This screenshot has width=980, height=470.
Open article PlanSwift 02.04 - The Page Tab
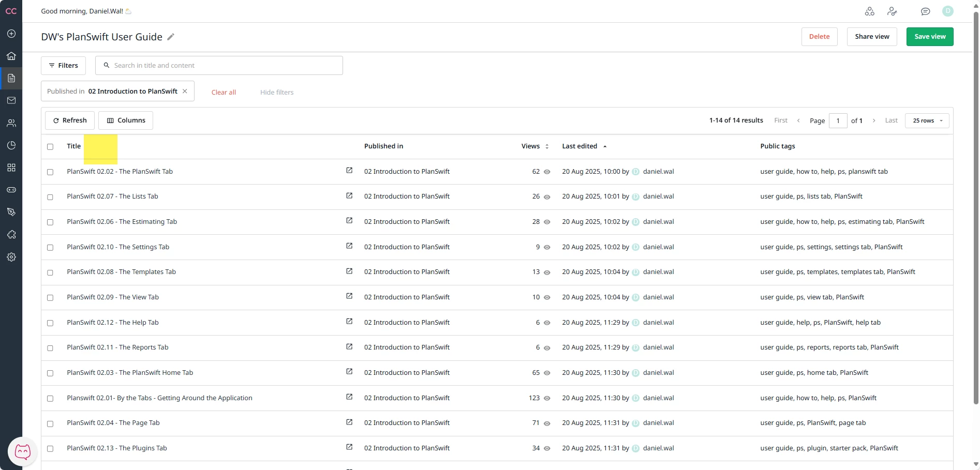point(113,422)
